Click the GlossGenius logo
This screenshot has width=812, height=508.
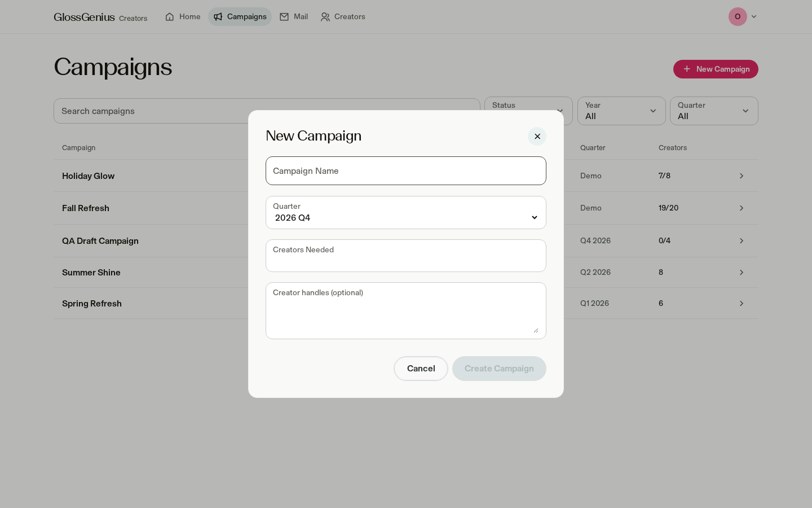pyautogui.click(x=84, y=17)
